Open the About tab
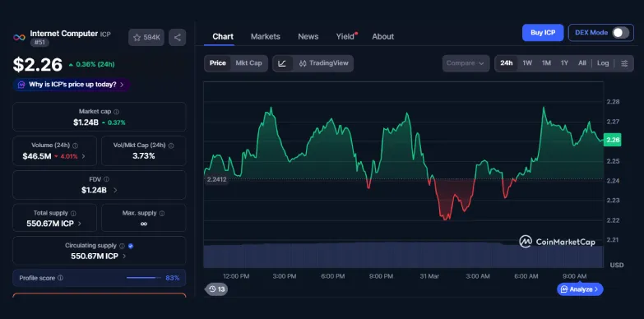The image size is (644, 319). pos(382,36)
